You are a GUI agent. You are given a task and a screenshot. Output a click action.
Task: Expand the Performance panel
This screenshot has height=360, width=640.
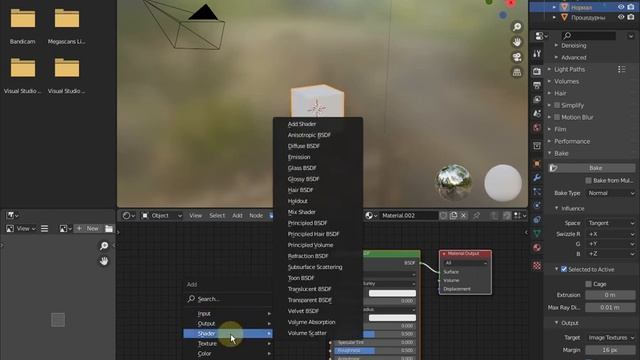coord(549,141)
